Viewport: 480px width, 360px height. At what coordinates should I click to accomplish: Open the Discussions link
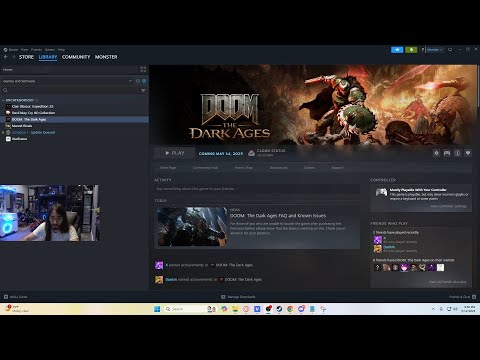279,168
